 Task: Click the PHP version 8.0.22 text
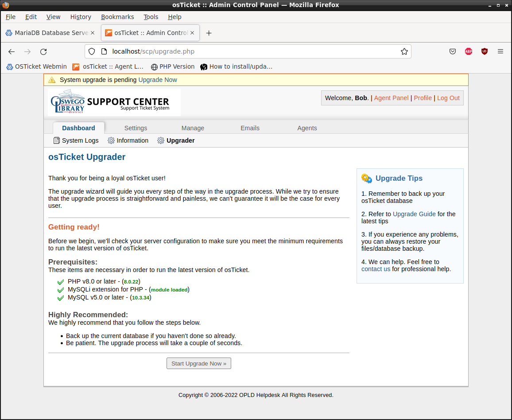tap(131, 281)
